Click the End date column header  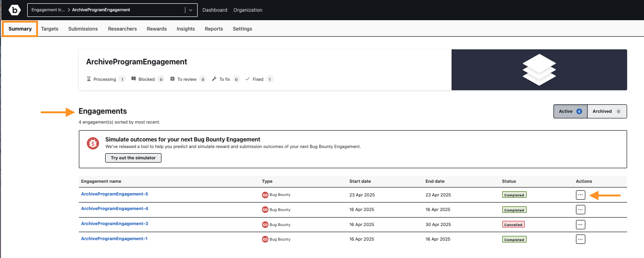435,181
